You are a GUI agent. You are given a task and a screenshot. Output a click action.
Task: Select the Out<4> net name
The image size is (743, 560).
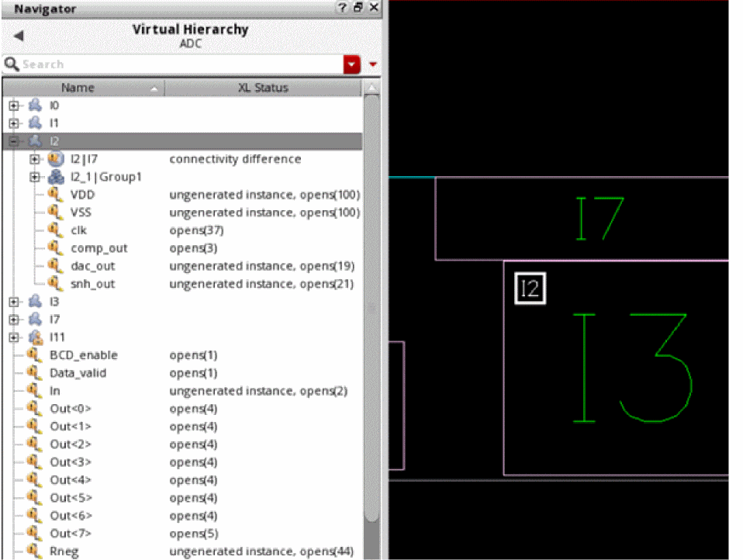click(71, 480)
